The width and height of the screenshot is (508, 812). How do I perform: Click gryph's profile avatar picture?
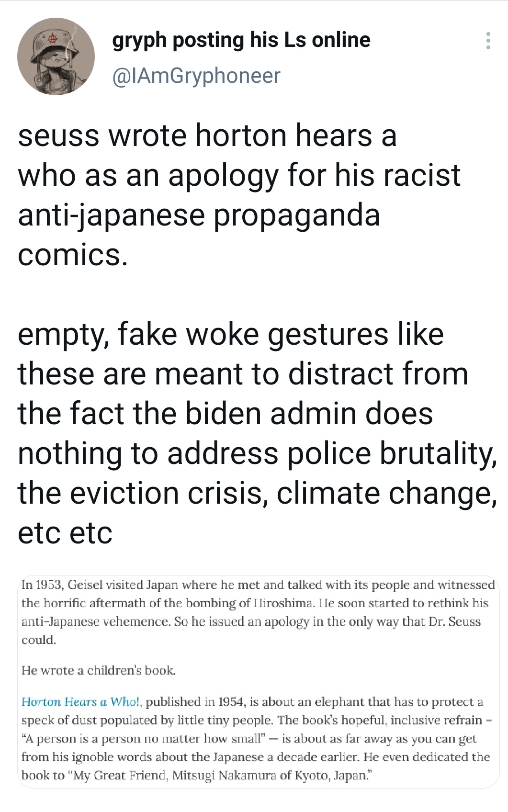click(x=56, y=56)
